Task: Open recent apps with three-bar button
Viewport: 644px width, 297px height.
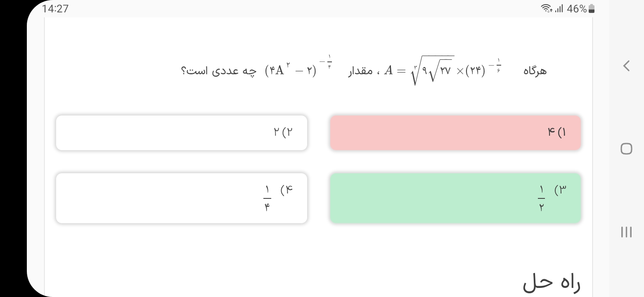Action: (626, 232)
